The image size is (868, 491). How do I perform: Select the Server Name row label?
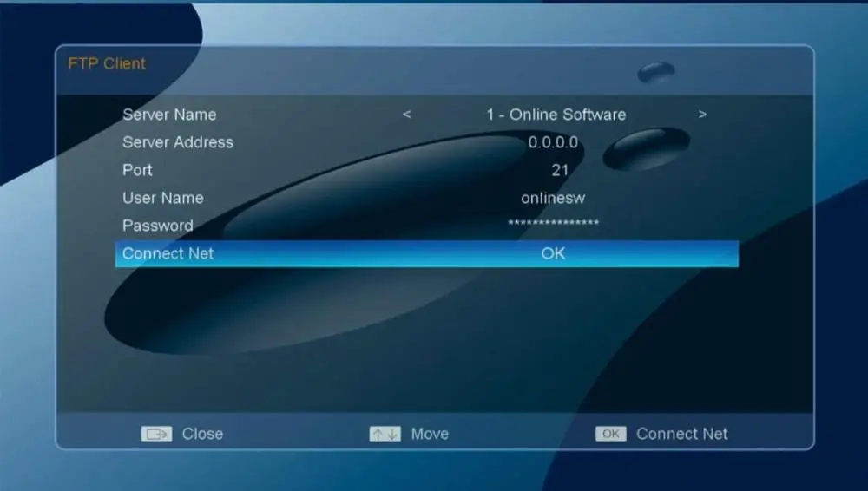pos(169,115)
